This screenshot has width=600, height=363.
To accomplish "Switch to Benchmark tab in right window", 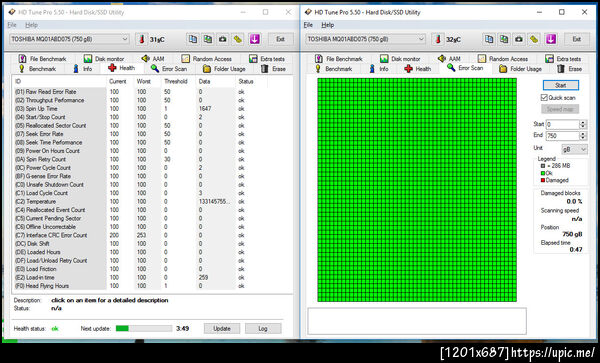I will pyautogui.click(x=333, y=69).
